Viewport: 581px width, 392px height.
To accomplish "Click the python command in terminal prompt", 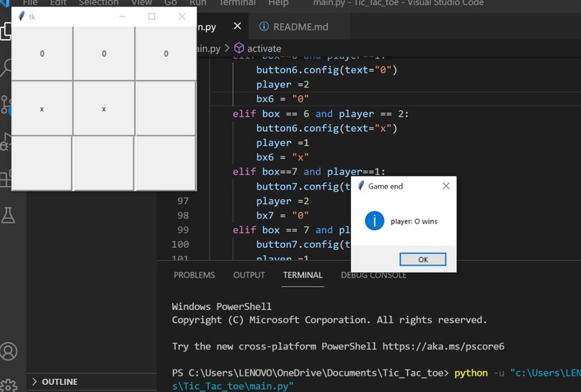I will point(471,373).
